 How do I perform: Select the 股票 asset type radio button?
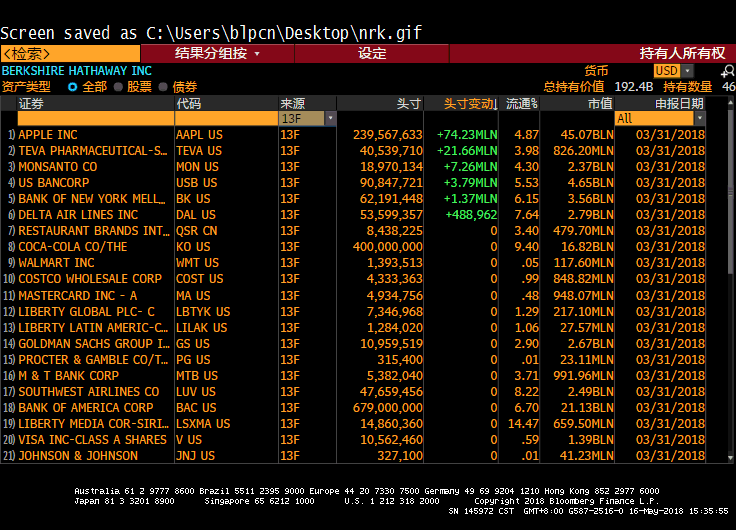tap(118, 87)
